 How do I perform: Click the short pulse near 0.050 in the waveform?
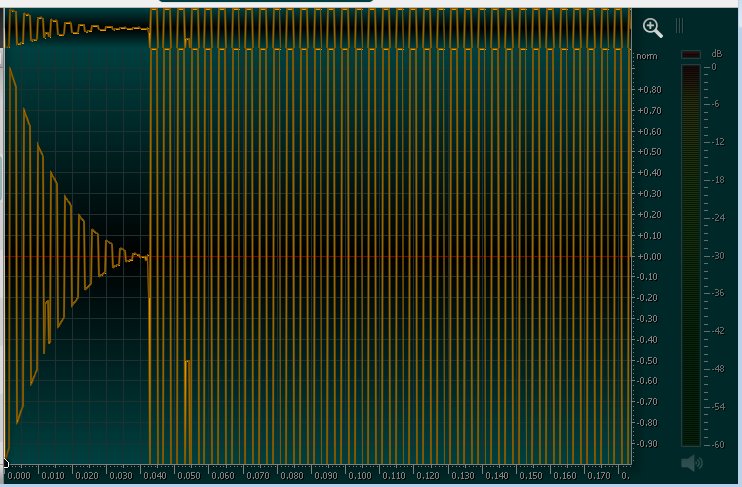click(x=188, y=412)
